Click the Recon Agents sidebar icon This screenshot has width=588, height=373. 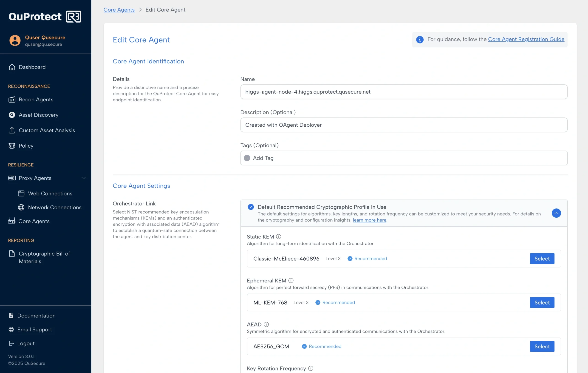(x=12, y=100)
